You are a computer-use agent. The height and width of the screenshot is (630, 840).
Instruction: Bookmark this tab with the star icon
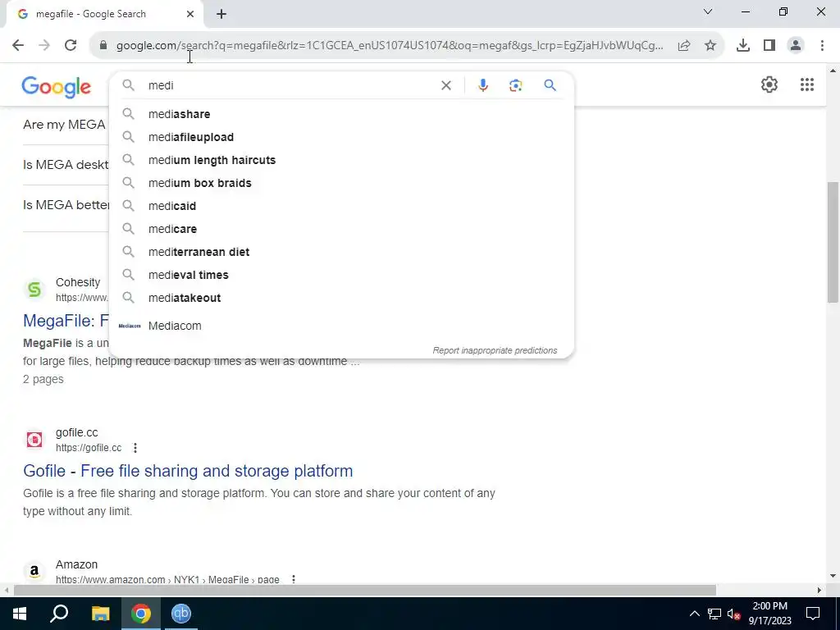coord(710,46)
